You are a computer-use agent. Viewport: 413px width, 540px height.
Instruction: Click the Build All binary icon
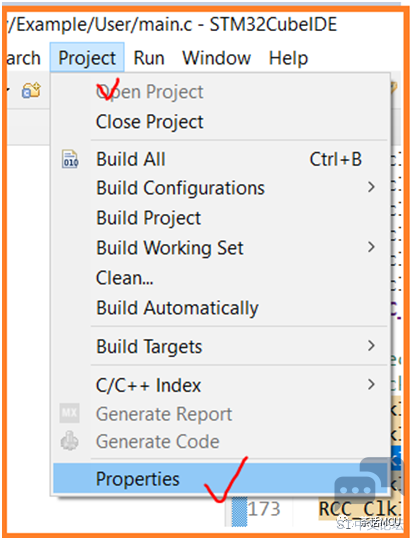pyautogui.click(x=70, y=159)
